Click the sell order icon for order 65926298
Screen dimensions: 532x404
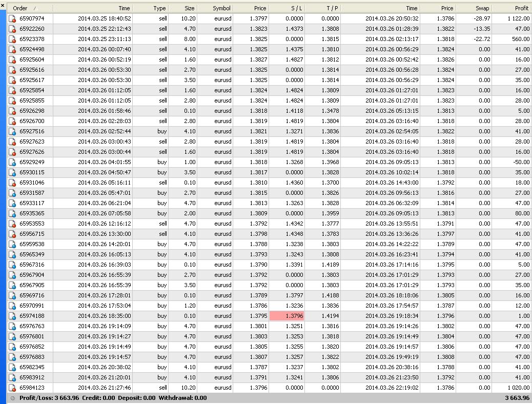point(12,111)
